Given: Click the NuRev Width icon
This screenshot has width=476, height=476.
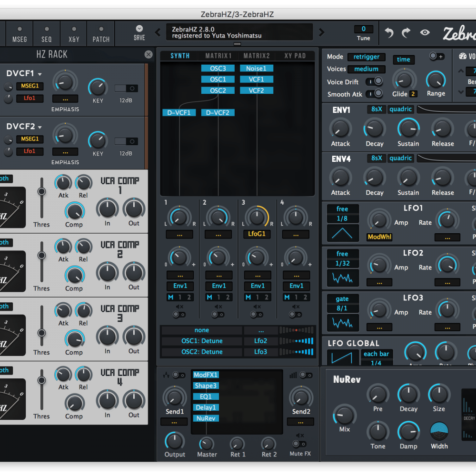Looking at the screenshot, I should pyautogui.click(x=439, y=431).
